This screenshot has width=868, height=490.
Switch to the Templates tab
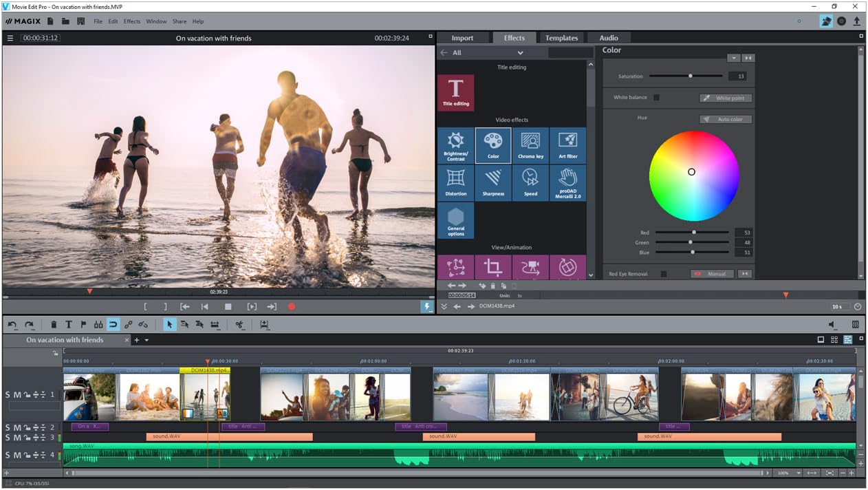tap(561, 38)
